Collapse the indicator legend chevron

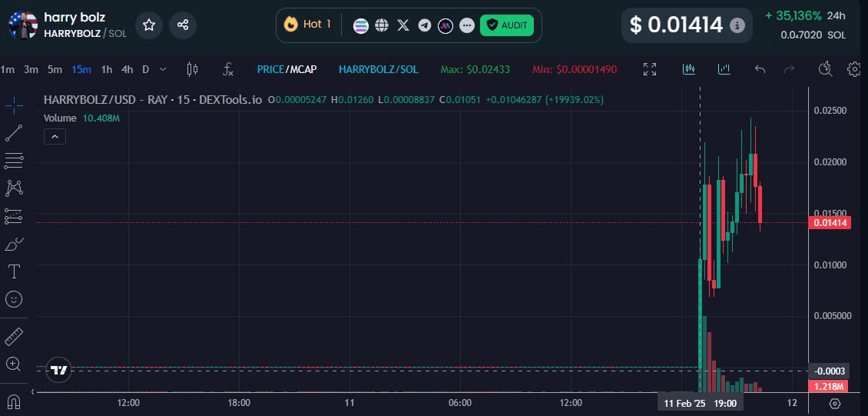[55, 136]
